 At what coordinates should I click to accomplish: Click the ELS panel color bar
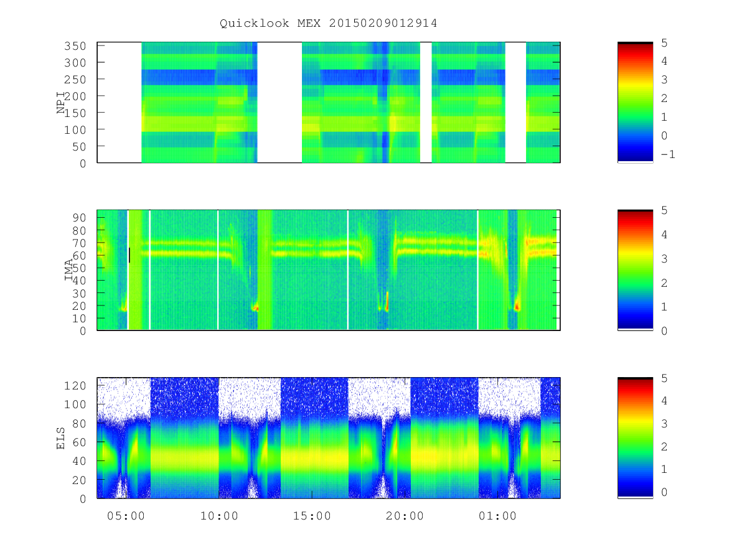coord(635,438)
